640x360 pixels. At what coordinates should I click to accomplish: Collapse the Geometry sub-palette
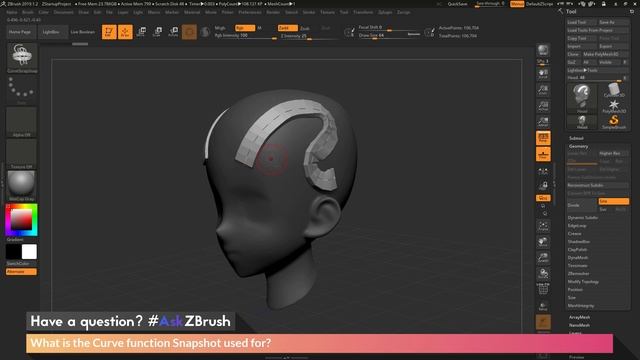pyautogui.click(x=579, y=146)
